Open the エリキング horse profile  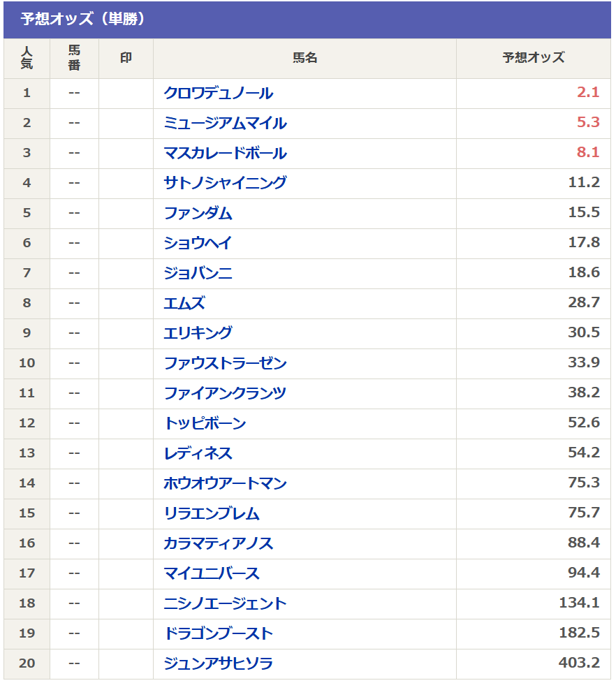point(198,334)
